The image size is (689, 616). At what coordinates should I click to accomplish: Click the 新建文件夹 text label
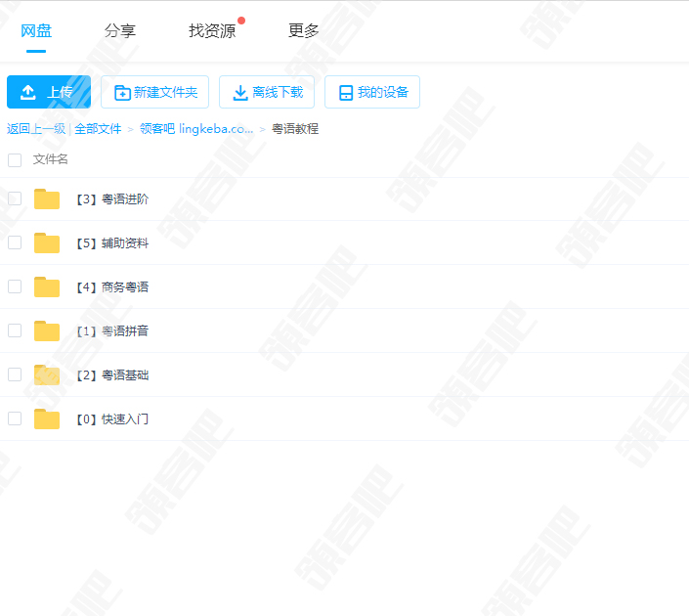point(166,92)
